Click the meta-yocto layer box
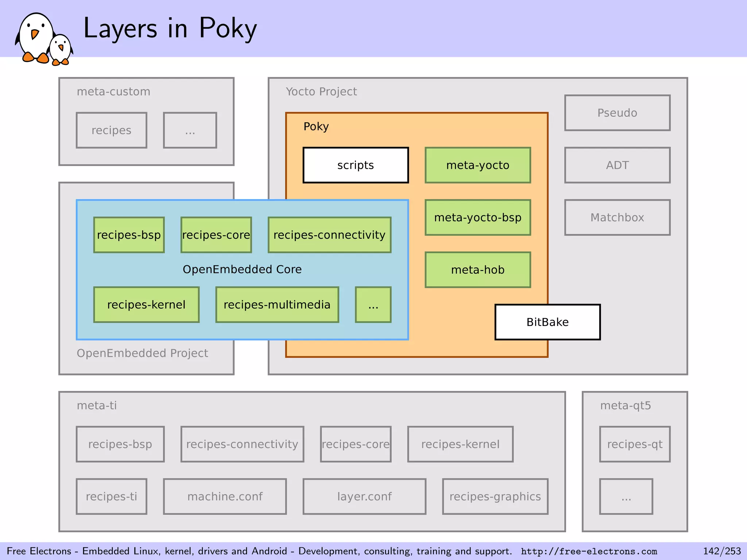The height and width of the screenshot is (560, 747). [477, 165]
